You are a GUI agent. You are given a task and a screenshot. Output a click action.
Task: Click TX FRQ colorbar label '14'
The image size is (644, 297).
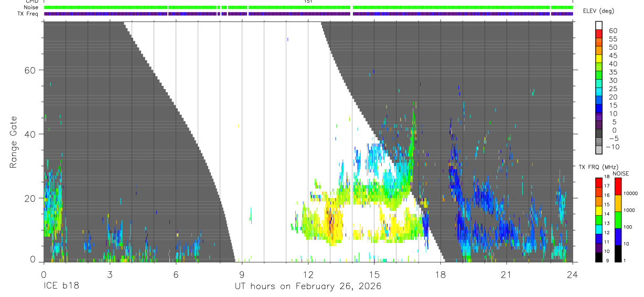click(x=607, y=214)
